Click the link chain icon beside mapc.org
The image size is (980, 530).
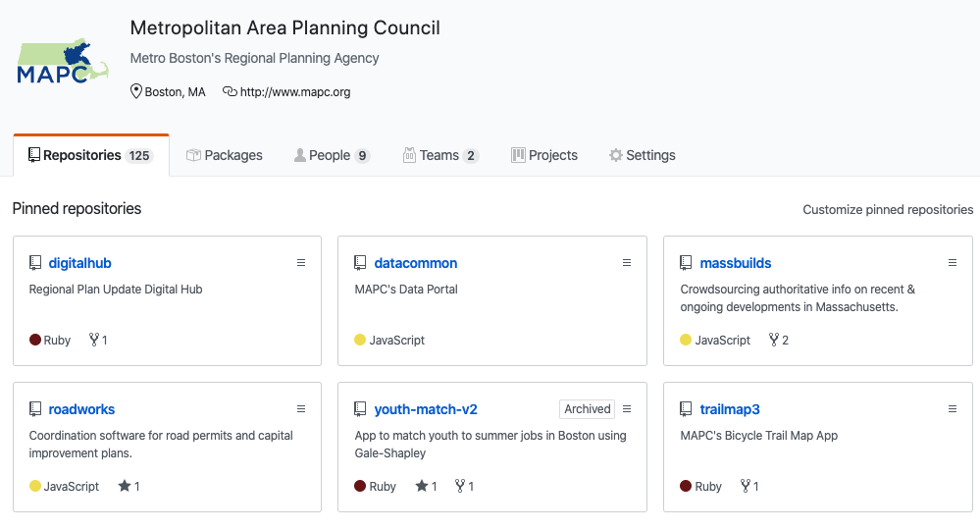[x=230, y=91]
